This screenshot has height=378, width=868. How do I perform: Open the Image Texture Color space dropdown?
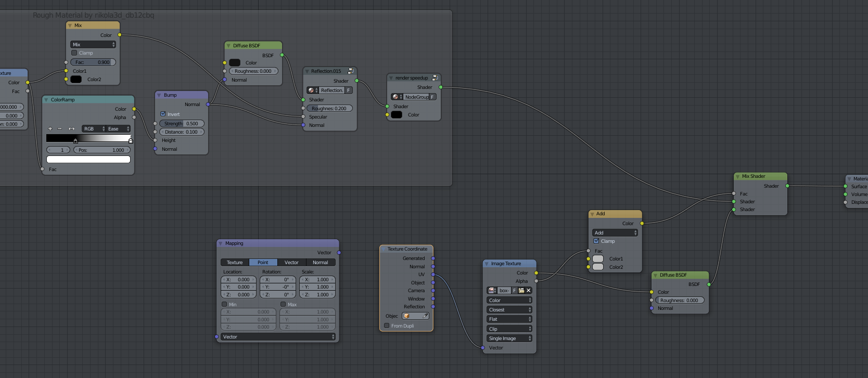pyautogui.click(x=509, y=301)
